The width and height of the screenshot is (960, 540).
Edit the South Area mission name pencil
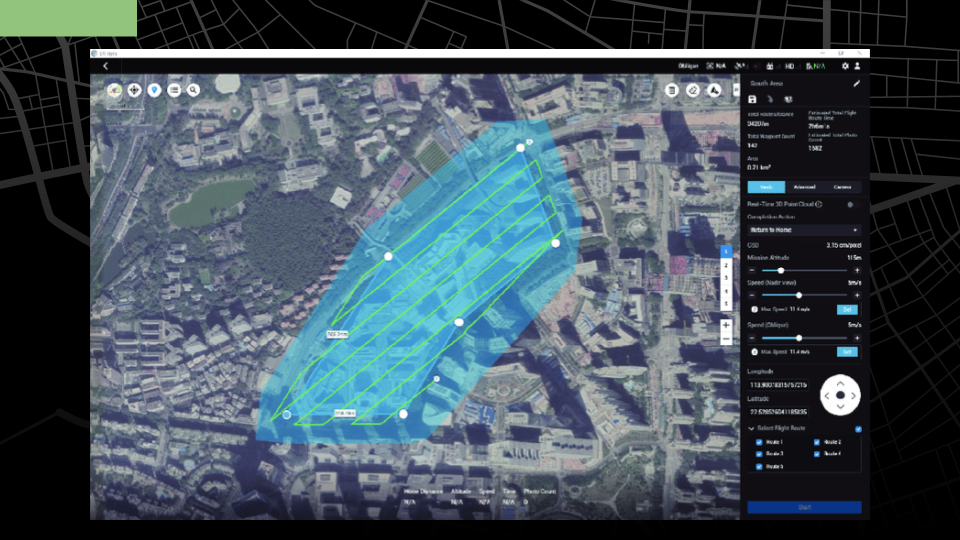pos(857,83)
